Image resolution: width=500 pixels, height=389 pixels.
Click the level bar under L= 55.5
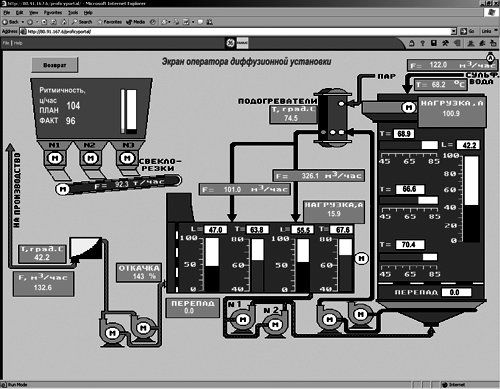303,265
